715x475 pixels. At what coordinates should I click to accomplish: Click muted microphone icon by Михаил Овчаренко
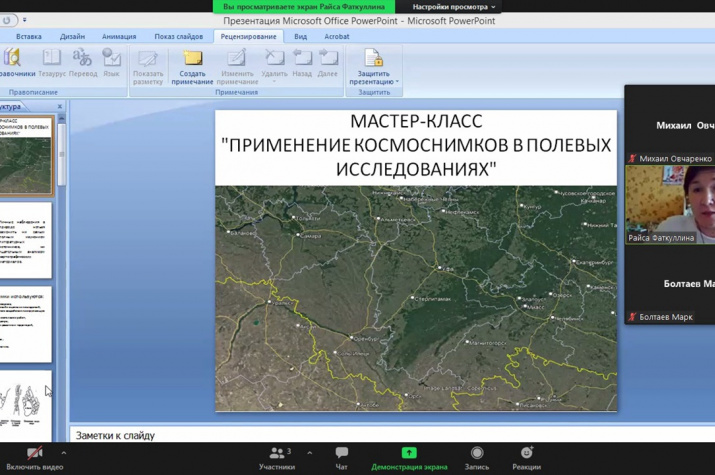coord(632,159)
